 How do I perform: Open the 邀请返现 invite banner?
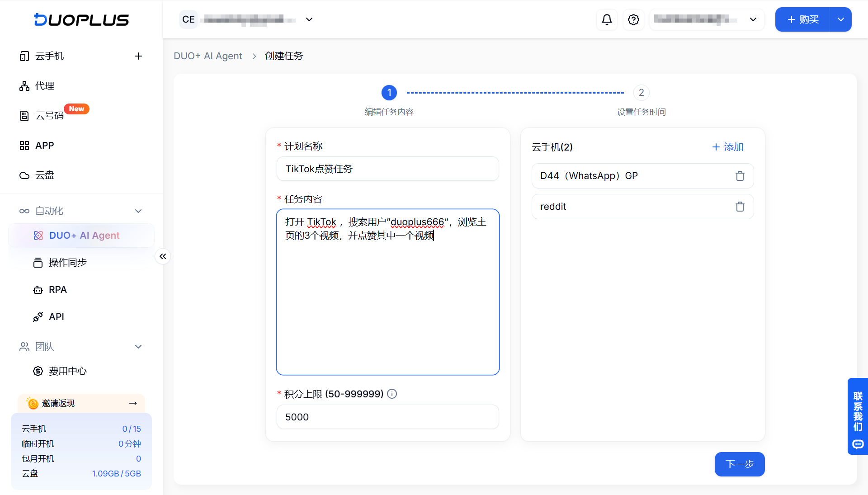pos(81,403)
